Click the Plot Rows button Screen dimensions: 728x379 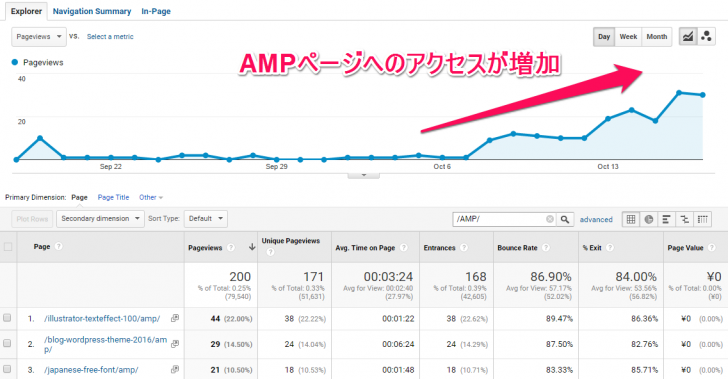[x=32, y=219]
